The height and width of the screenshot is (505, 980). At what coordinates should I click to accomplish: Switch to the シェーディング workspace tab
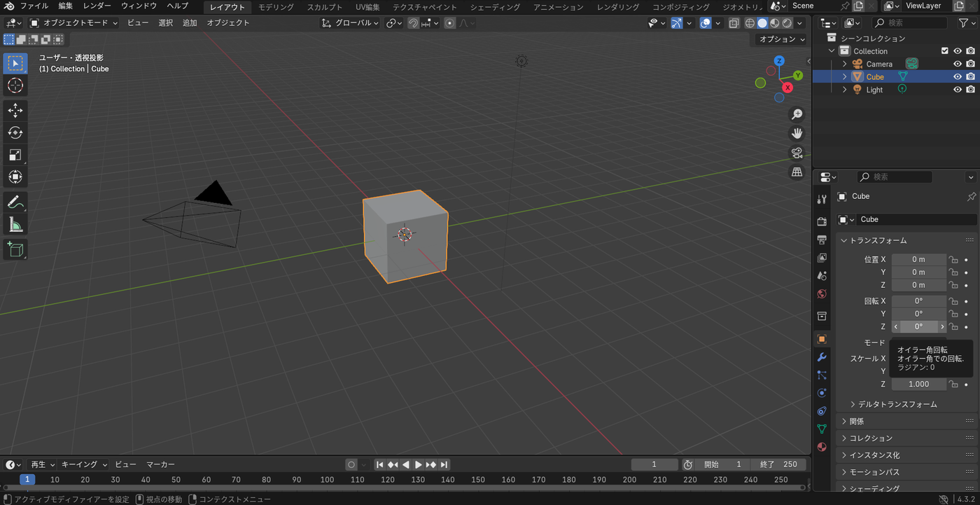pyautogui.click(x=495, y=7)
